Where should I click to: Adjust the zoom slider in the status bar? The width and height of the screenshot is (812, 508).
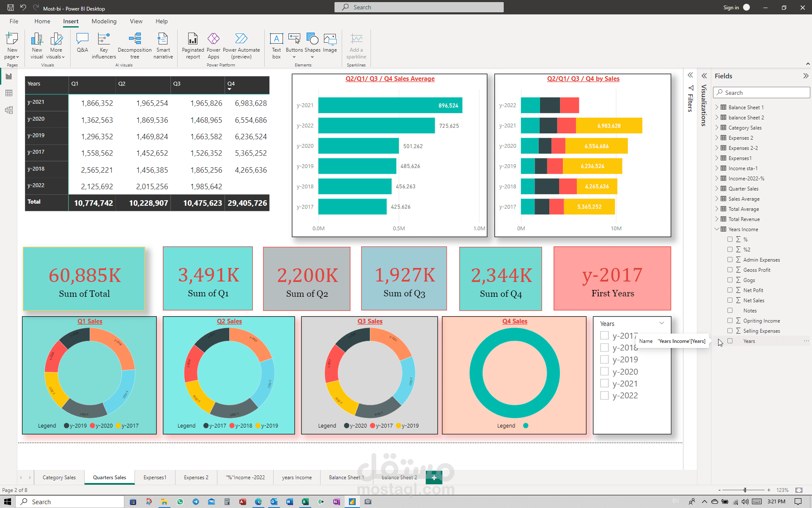745,490
